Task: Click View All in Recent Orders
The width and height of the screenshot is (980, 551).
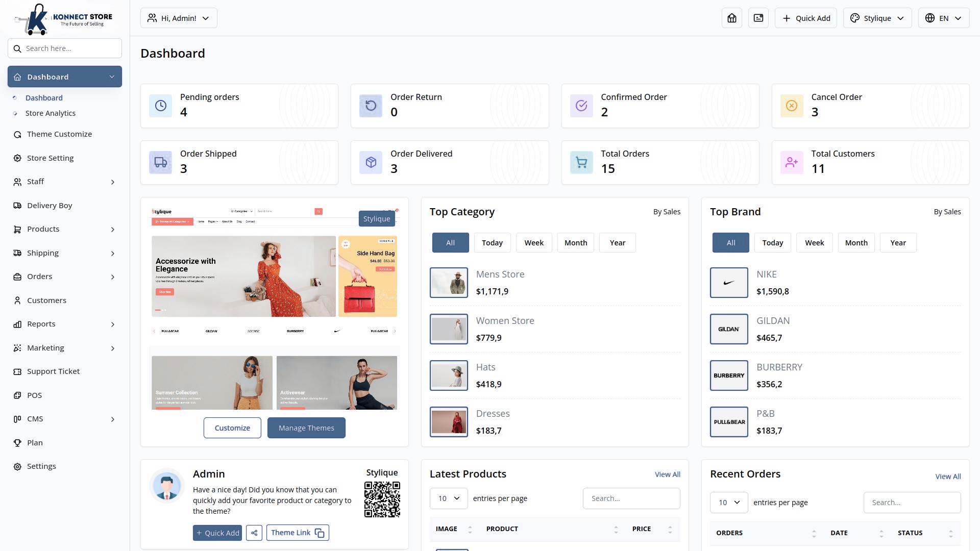Action: click(948, 477)
